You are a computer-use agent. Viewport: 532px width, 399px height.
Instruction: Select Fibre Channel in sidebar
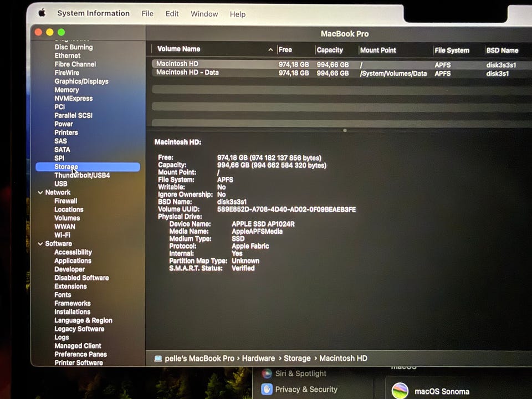(75, 64)
